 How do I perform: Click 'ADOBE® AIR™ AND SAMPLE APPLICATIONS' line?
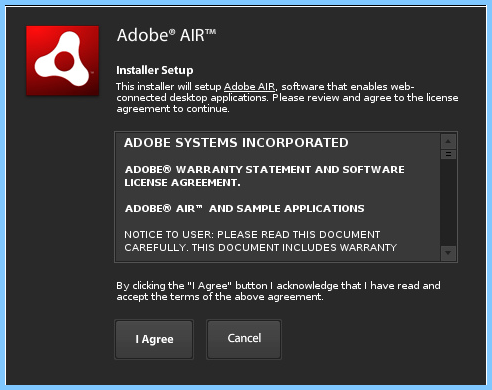point(245,209)
